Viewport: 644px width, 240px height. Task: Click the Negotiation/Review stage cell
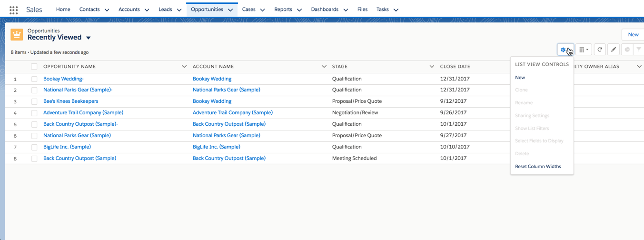pos(355,113)
